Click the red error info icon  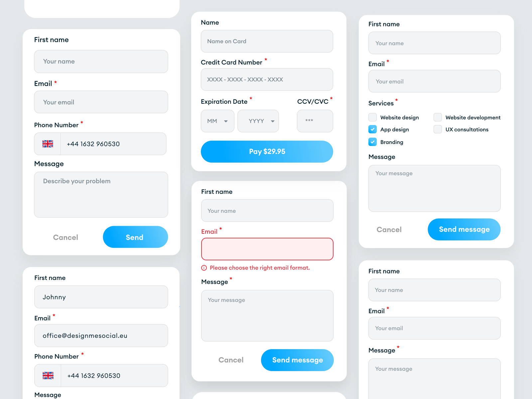point(204,268)
